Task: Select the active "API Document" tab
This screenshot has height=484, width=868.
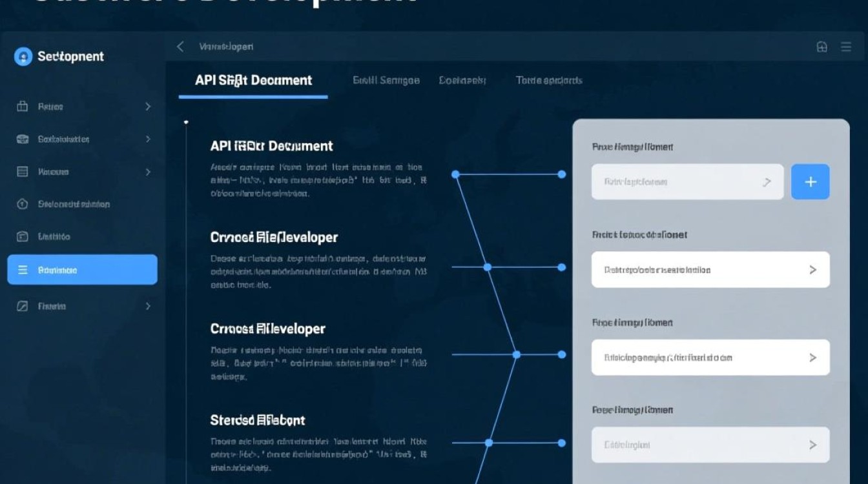Action: coord(253,81)
